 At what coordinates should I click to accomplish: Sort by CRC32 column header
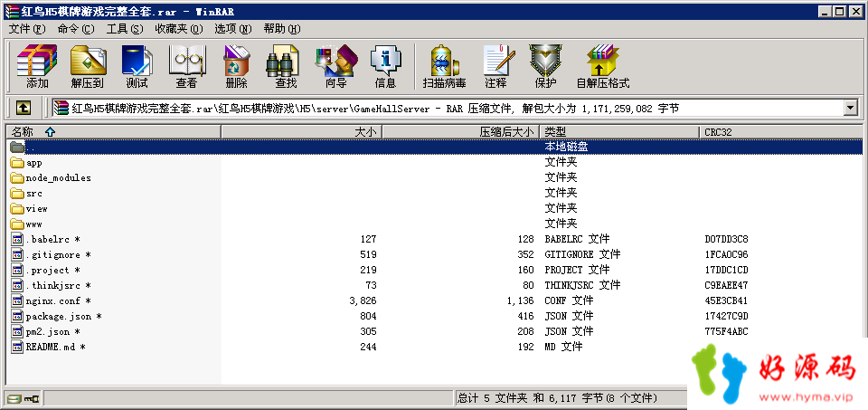(x=780, y=132)
